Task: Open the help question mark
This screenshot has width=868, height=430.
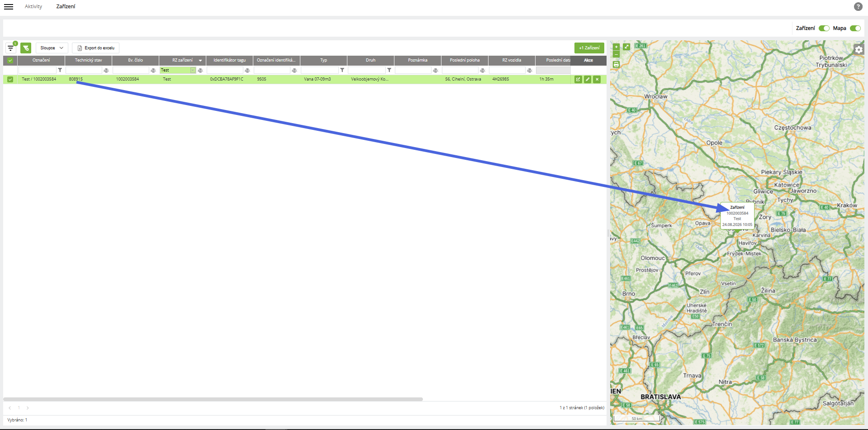Action: click(x=858, y=6)
